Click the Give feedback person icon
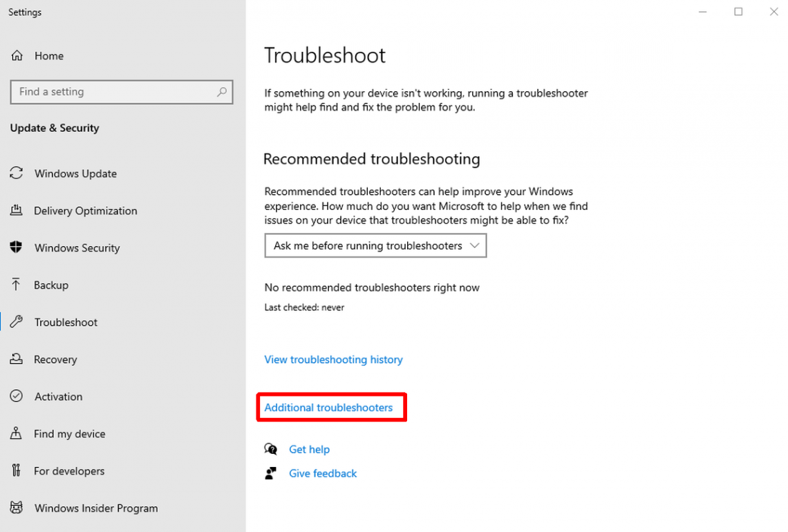The image size is (788, 532). [270, 473]
